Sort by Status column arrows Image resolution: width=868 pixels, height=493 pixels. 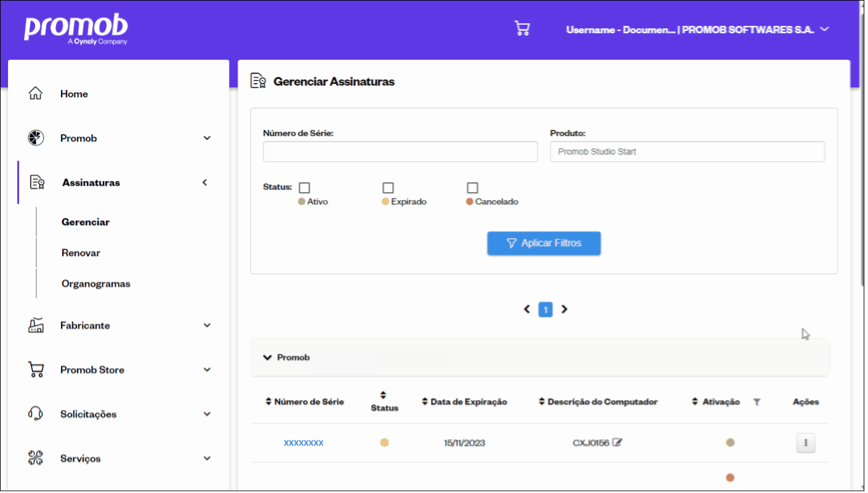383,395
